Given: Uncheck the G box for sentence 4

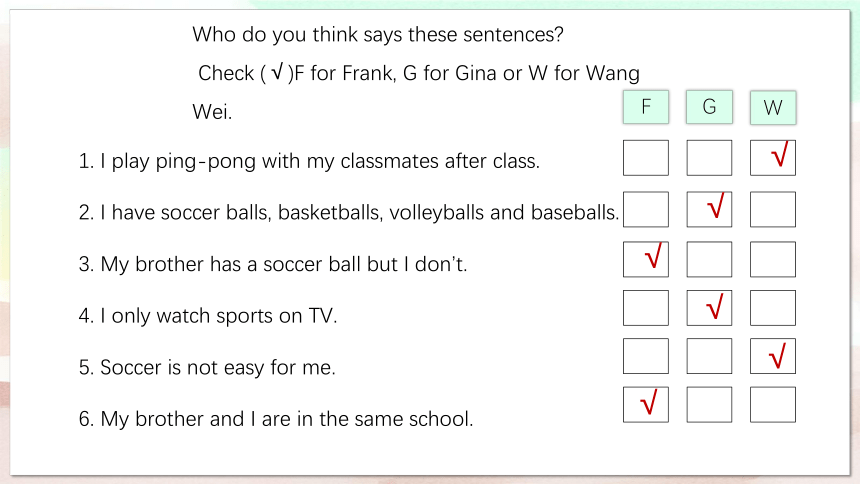Looking at the screenshot, I should coord(709,308).
